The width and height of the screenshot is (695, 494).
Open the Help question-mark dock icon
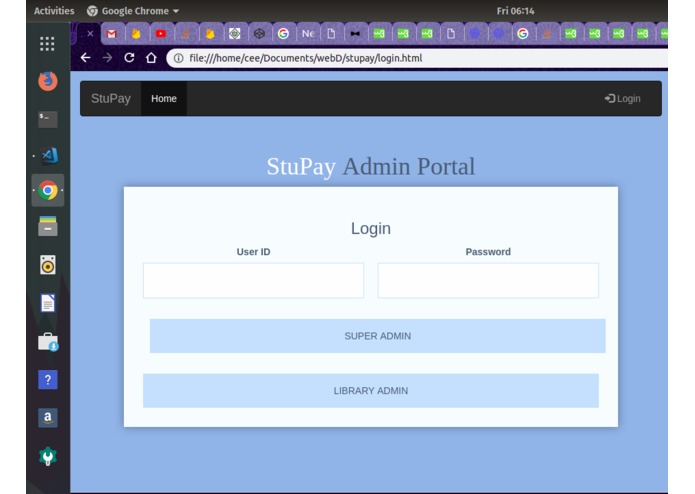pos(47,380)
